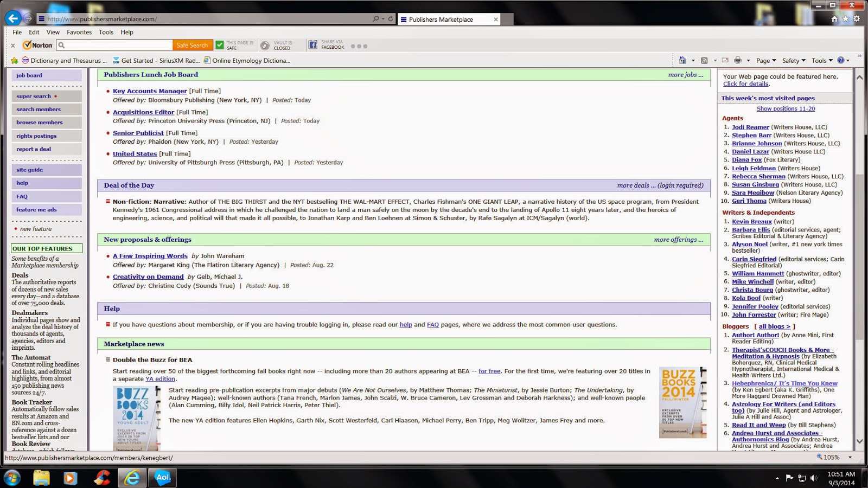Click the address bar search magnifier icon
Screen dimensions: 868x488
(376, 18)
